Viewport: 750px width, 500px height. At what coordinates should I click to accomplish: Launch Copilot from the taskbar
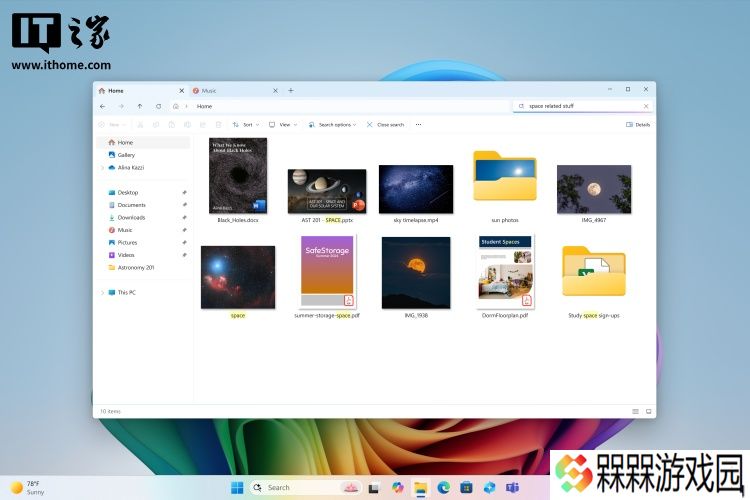pyautogui.click(x=397, y=488)
